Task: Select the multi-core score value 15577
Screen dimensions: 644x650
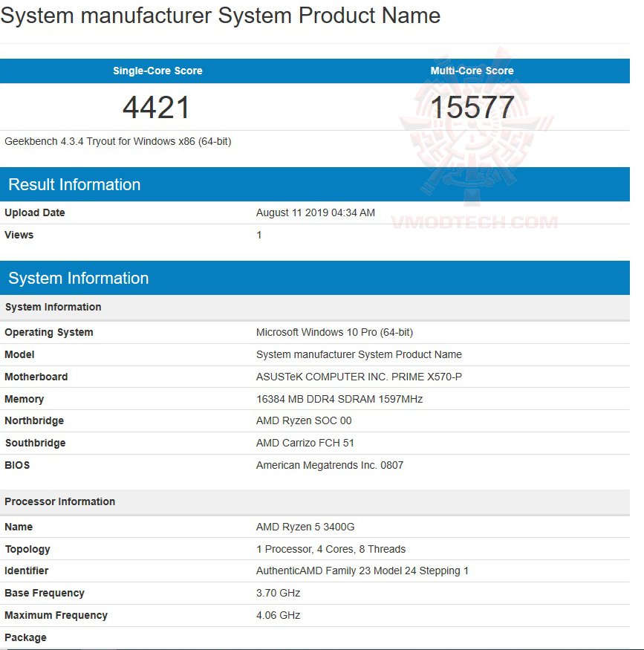Action: 472,108
